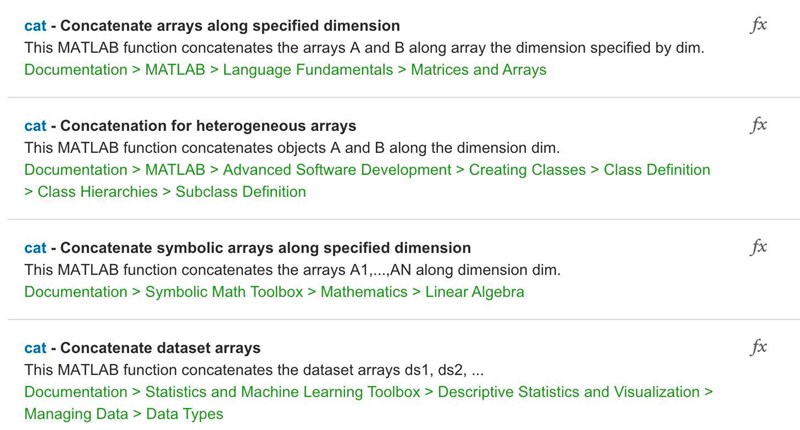Viewport: 800px width, 430px height.
Task: Click the fx icon for dataset arrays result
Action: point(758,347)
